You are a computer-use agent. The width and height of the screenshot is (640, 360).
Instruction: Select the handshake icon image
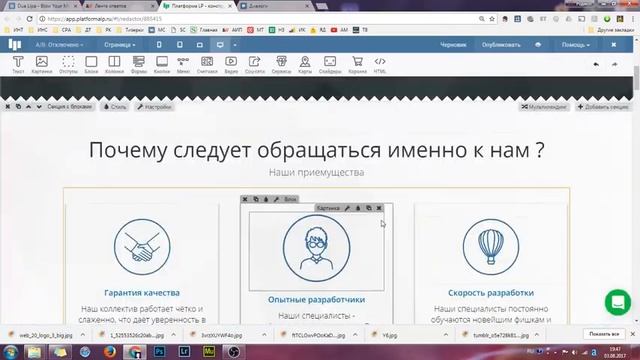(142, 247)
